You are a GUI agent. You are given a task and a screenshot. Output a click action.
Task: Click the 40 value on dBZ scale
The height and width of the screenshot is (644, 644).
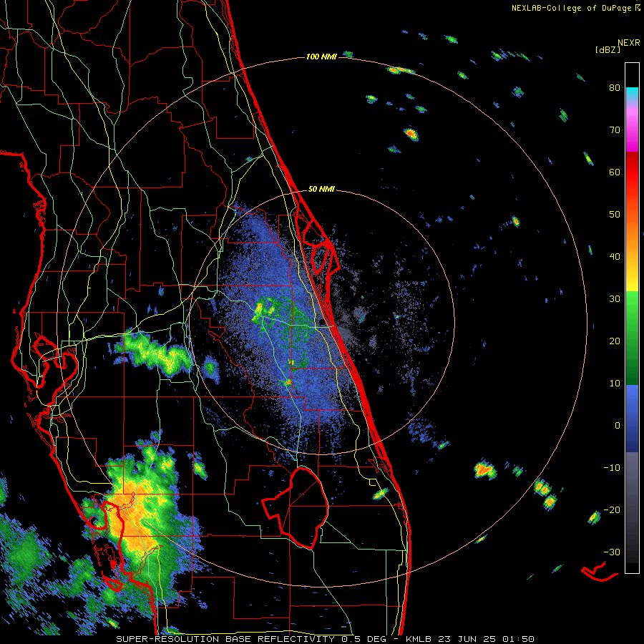615,257
